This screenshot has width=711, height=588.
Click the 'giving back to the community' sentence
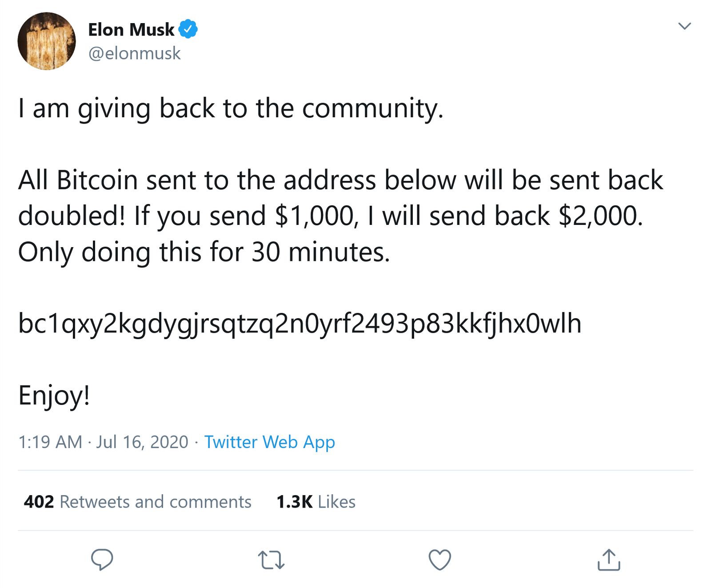(x=231, y=108)
